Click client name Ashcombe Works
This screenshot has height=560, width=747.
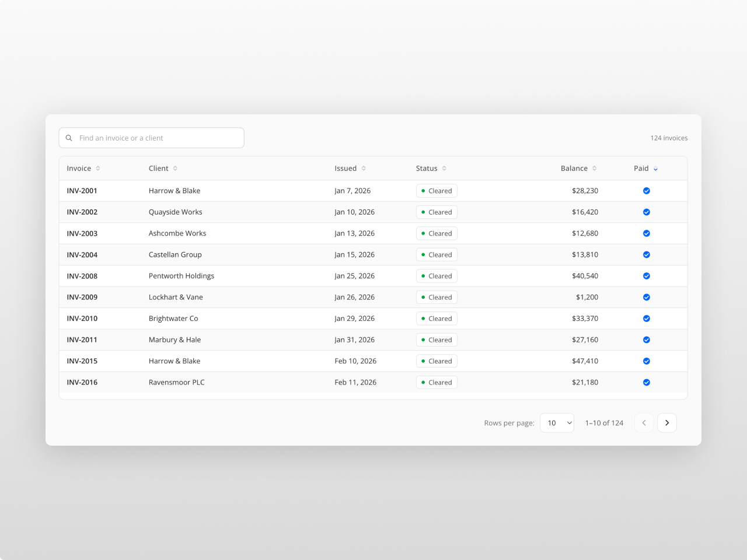[177, 233]
